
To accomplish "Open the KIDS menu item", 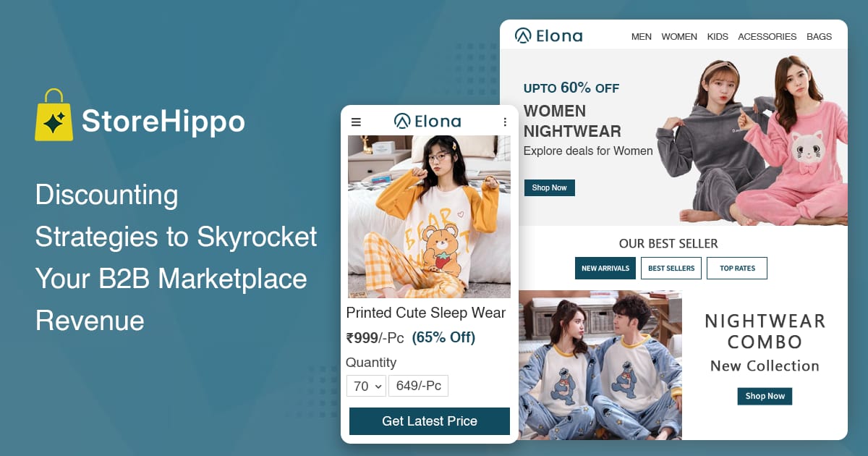I will click(x=718, y=37).
